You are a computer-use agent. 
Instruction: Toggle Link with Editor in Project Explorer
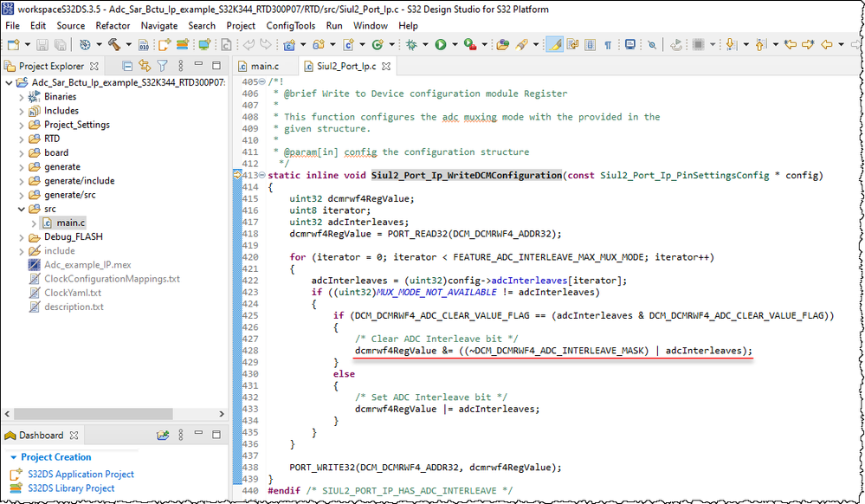145,66
